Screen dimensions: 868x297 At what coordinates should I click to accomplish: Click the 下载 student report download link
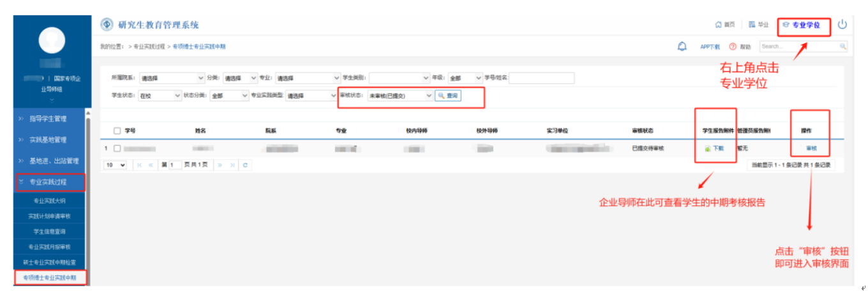[718, 148]
